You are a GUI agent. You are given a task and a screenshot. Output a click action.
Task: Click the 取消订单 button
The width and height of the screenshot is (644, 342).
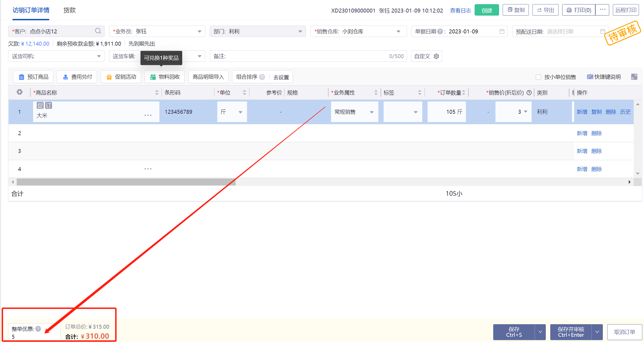click(625, 332)
